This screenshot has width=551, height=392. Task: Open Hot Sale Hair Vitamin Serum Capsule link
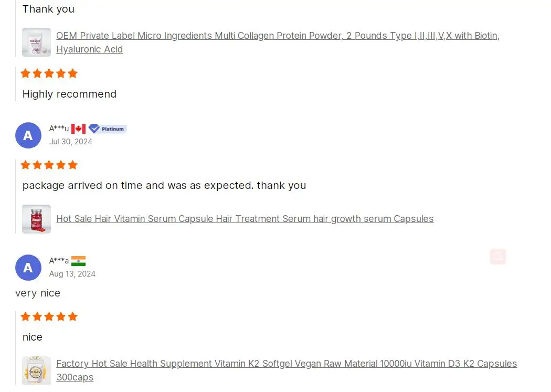pyautogui.click(x=245, y=219)
